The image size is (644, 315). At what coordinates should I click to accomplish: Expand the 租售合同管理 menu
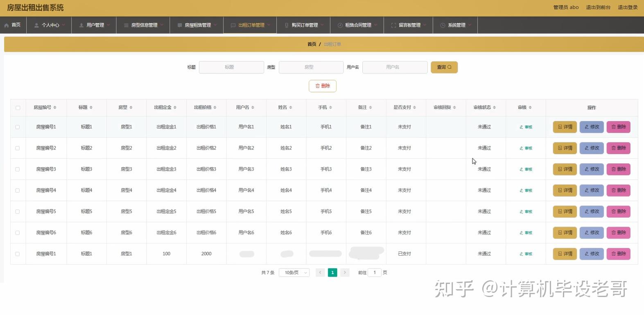tap(357, 25)
